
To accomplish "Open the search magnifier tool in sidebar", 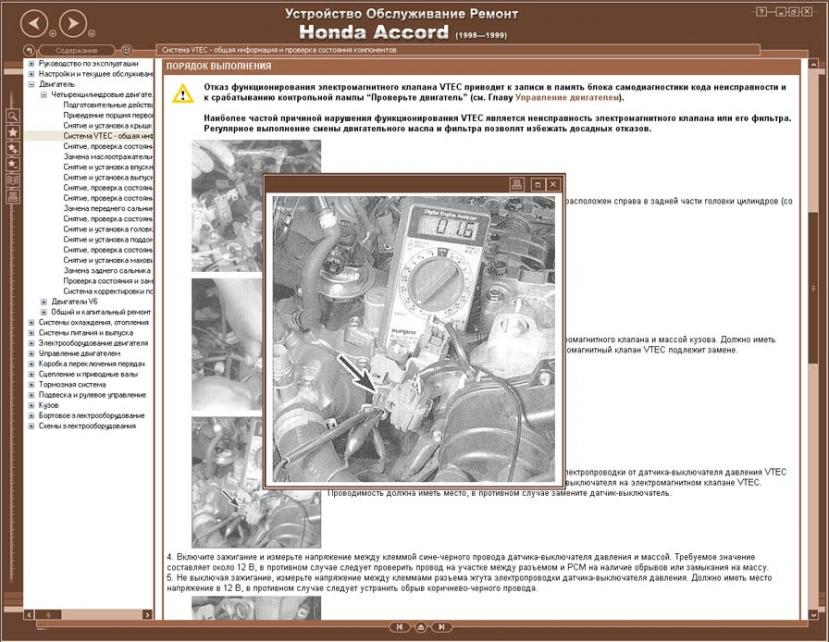I will [13, 116].
